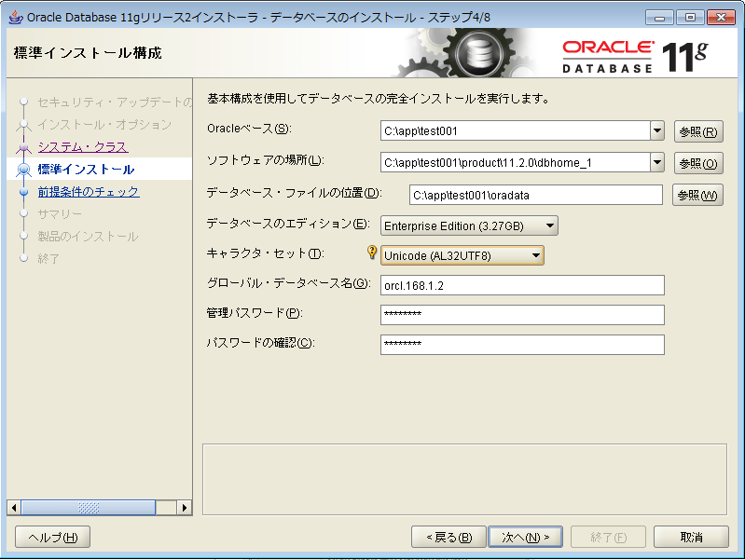Click the empty message area panel
Image resolution: width=745 pixels, height=560 pixels.
[x=464, y=479]
